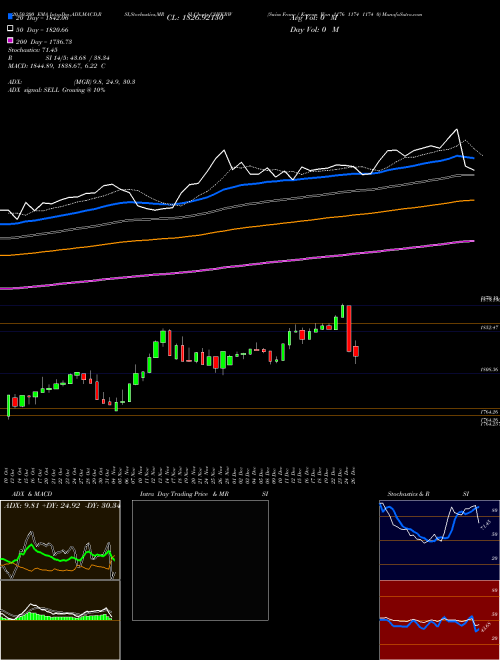The image size is (500, 660).
Task: Click the CL: 1826.92 closing price label
Action: point(194,18)
